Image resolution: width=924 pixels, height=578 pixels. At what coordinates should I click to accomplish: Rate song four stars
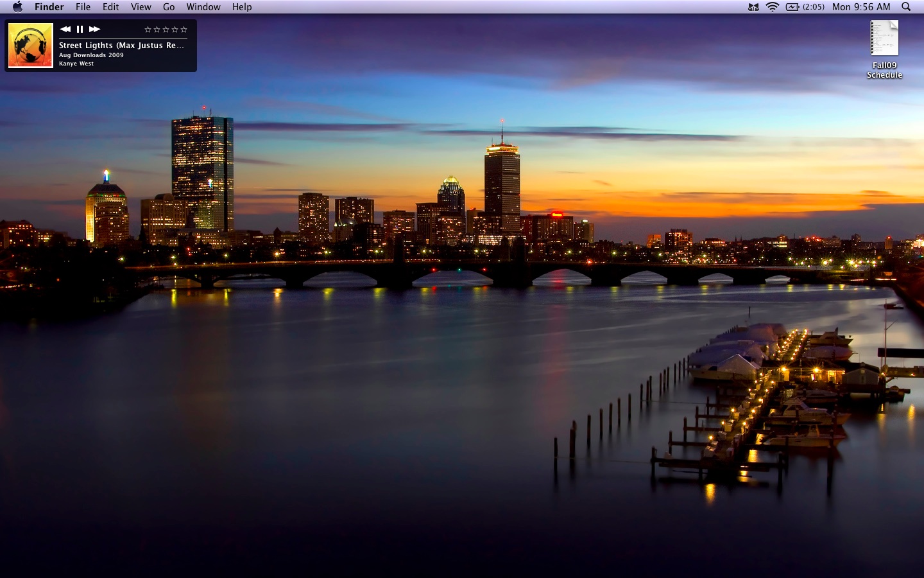175,30
